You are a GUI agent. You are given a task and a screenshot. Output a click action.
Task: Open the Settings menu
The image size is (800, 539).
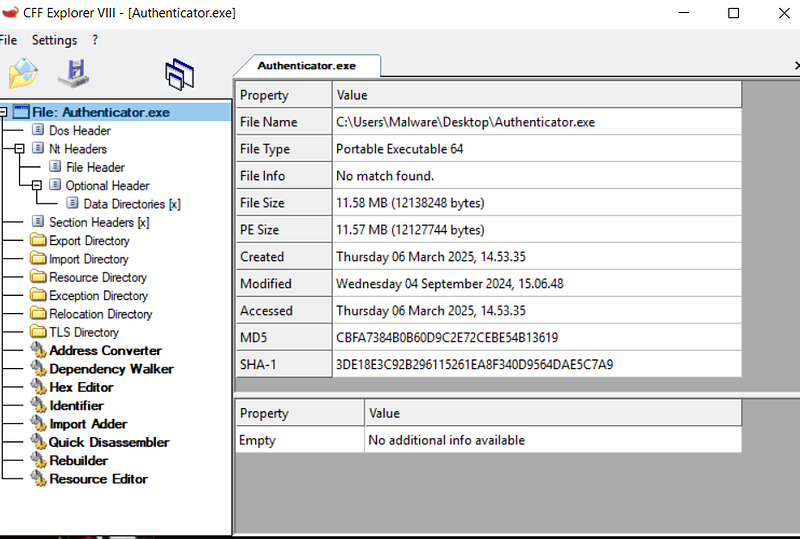(x=55, y=40)
